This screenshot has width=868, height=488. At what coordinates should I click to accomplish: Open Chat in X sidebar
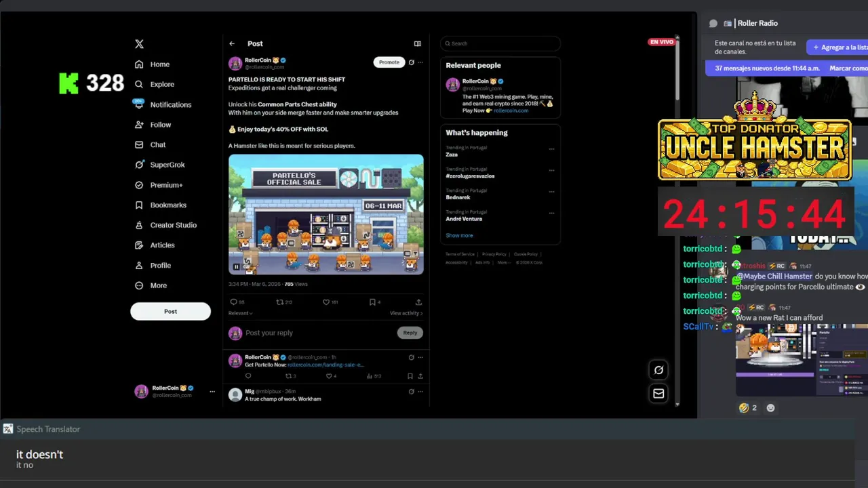pos(150,144)
